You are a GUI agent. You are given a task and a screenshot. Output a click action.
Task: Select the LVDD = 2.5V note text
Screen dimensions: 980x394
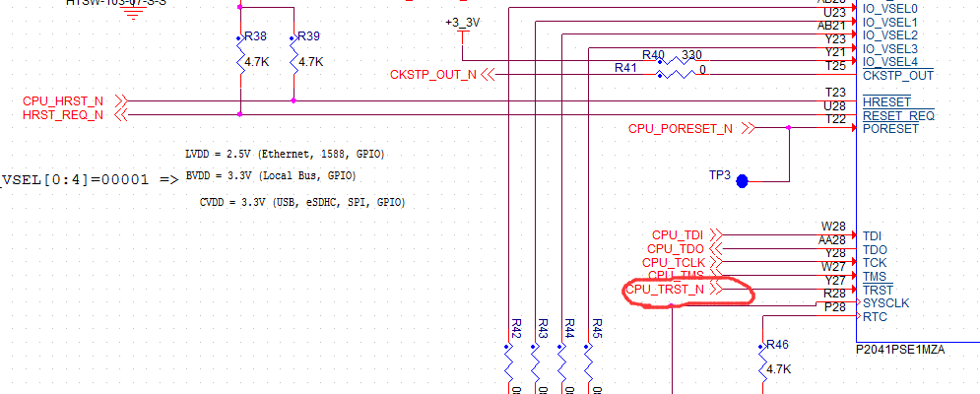click(x=285, y=154)
